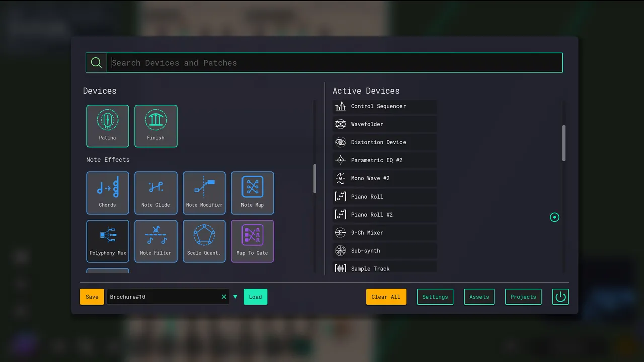Click the Load button

tap(255, 297)
